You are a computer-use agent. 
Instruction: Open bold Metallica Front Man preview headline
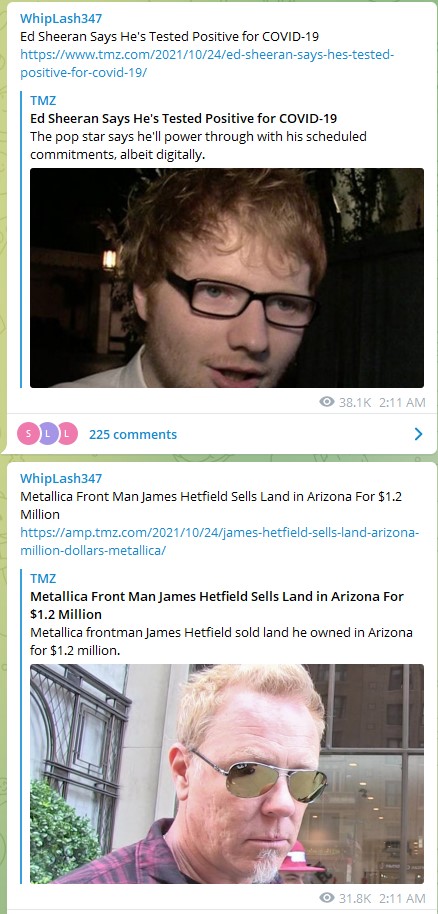click(217, 605)
